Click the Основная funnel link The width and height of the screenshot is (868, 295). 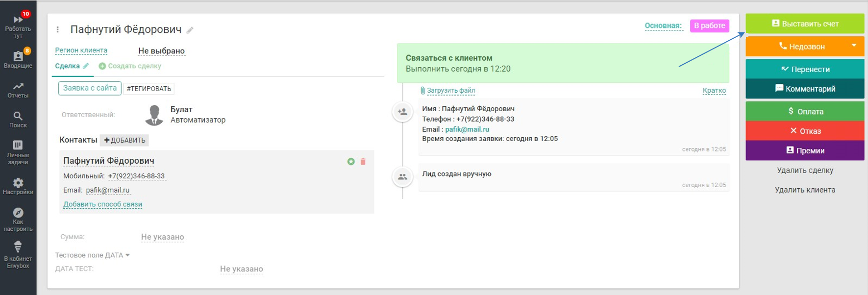(x=663, y=25)
